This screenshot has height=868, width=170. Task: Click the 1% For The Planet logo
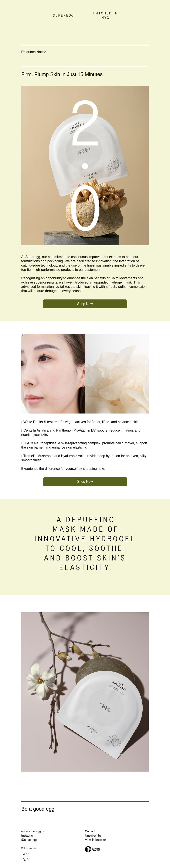tap(92, 849)
